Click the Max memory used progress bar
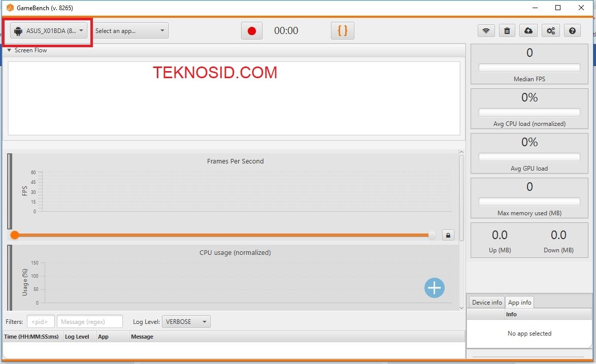This screenshot has height=364, width=596. pyautogui.click(x=529, y=202)
